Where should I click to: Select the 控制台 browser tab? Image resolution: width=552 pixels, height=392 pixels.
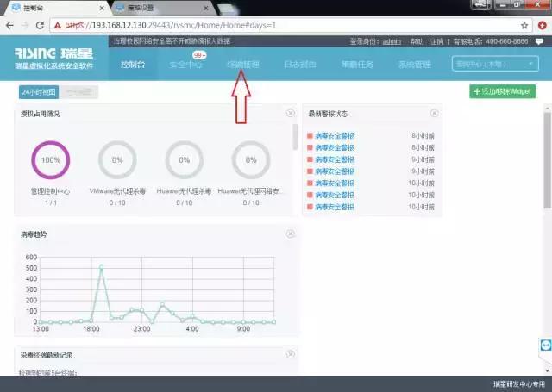point(56,8)
